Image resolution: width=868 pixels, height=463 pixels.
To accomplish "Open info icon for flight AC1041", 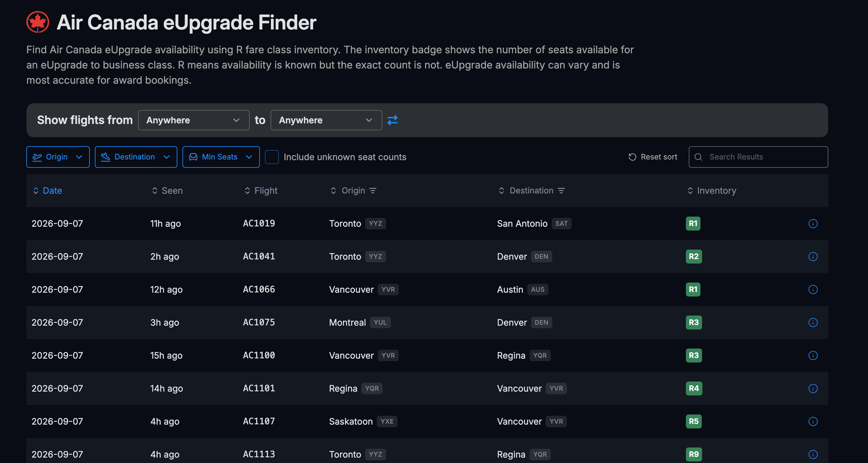I will pyautogui.click(x=813, y=257).
